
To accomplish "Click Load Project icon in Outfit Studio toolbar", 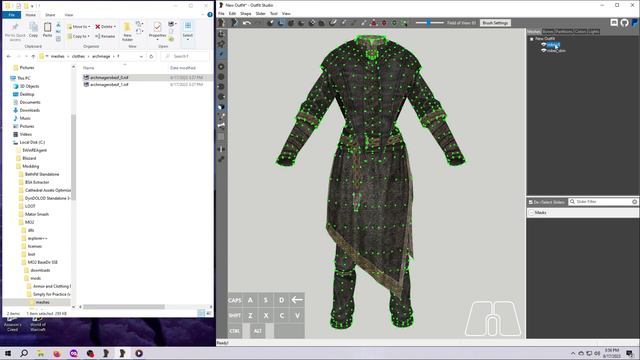I will (234, 23).
